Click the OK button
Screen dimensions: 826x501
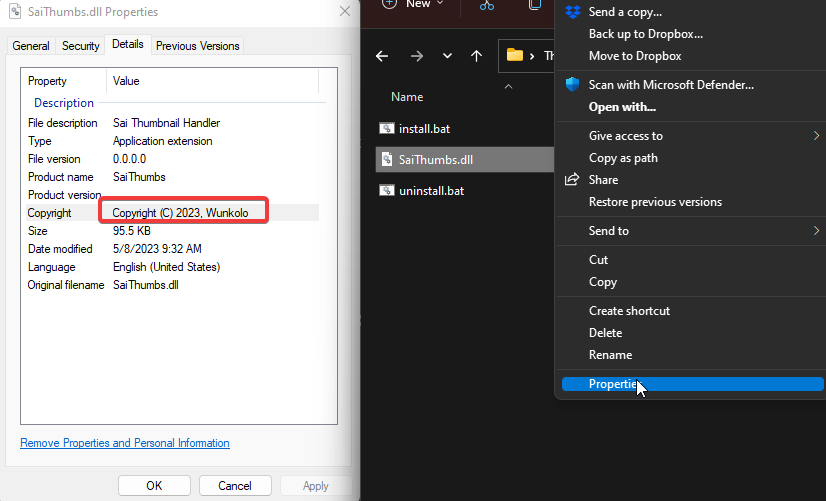tap(154, 486)
